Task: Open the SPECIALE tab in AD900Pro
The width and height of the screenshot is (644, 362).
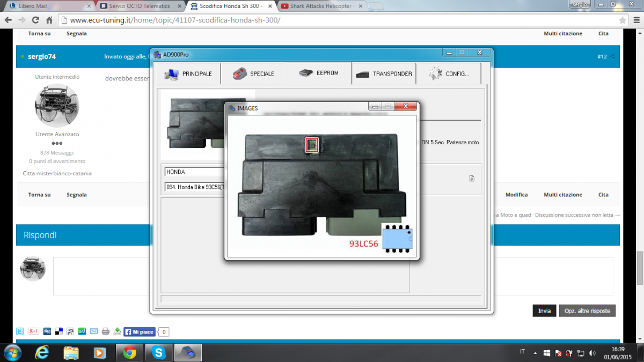Action: 254,73
